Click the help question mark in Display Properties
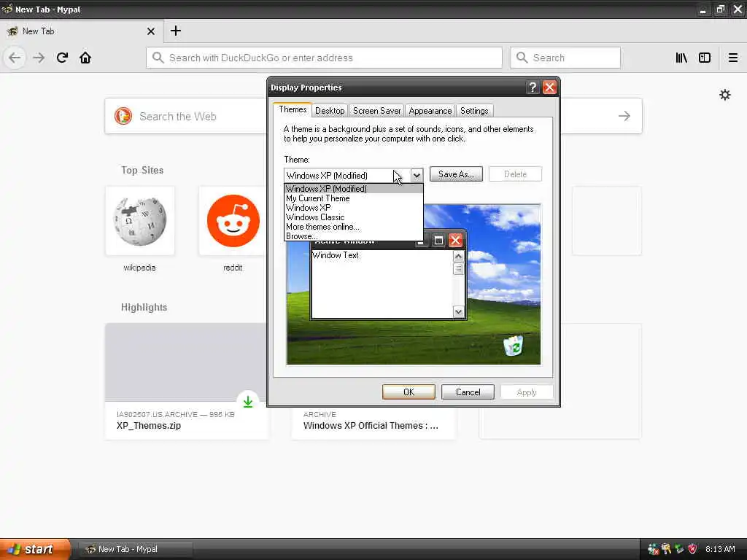 [533, 87]
